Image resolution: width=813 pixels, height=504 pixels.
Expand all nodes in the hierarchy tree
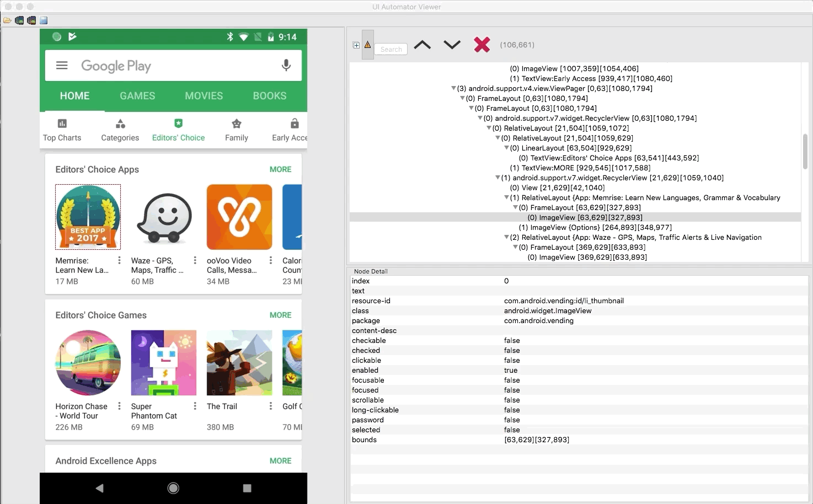point(356,45)
